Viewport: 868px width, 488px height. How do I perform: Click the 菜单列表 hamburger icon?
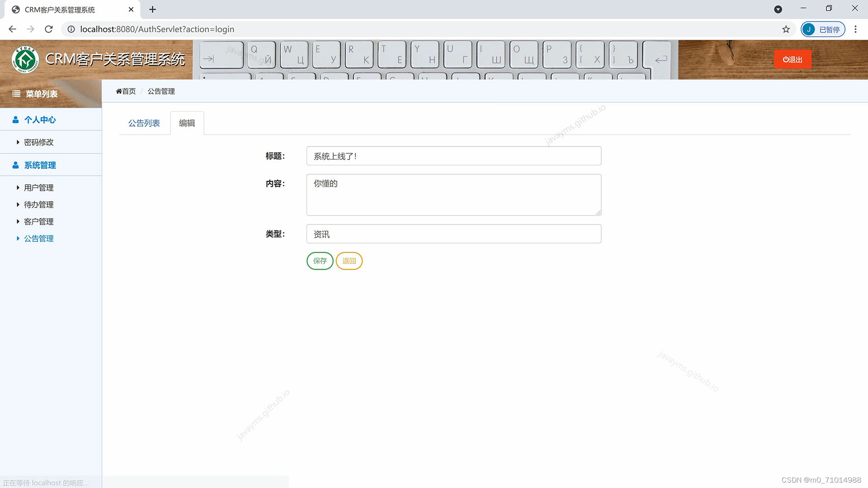(x=16, y=94)
